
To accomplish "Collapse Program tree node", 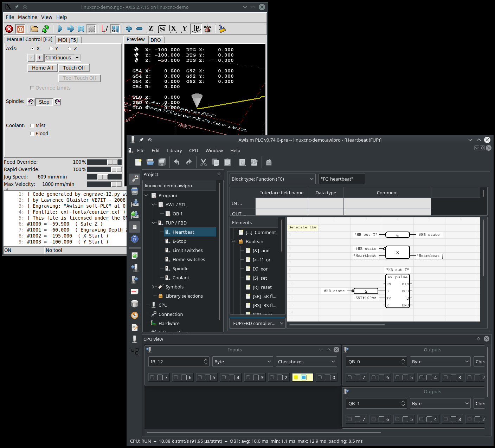I will point(147,195).
